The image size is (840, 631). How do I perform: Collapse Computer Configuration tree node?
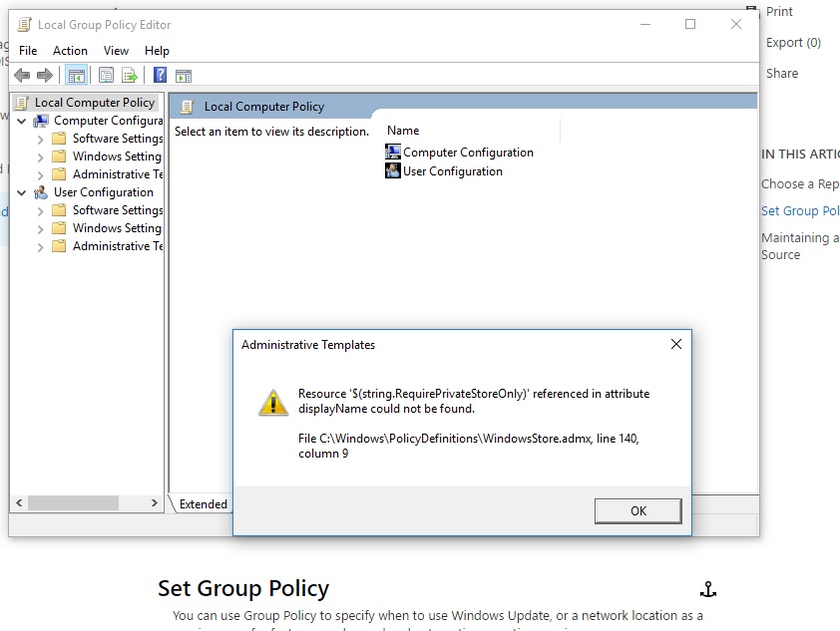(x=21, y=121)
